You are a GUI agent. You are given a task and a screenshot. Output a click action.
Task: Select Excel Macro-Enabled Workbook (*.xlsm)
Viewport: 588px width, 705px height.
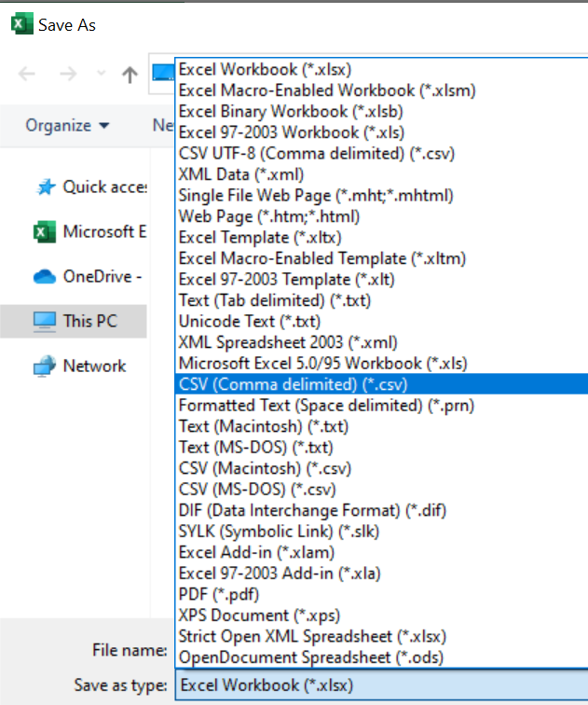tap(296, 90)
